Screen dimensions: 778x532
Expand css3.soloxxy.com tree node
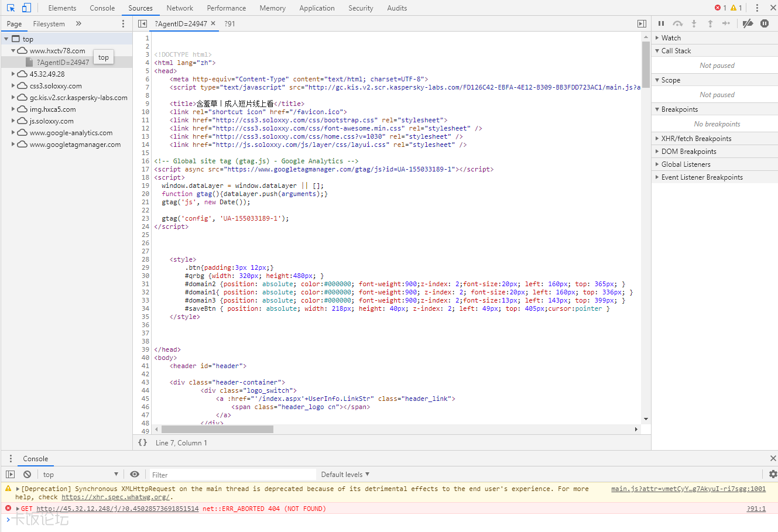tap(13, 86)
